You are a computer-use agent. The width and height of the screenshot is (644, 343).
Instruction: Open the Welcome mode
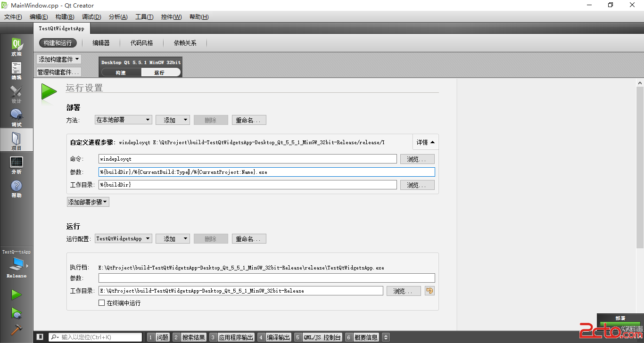(17, 47)
